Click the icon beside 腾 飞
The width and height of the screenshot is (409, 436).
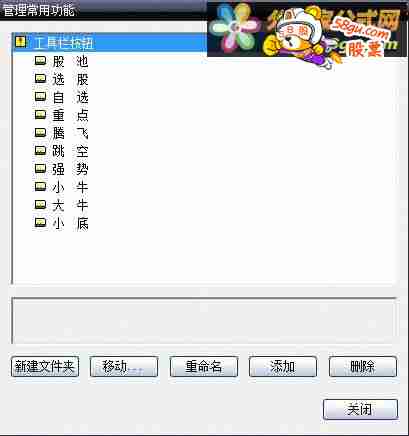(40, 133)
